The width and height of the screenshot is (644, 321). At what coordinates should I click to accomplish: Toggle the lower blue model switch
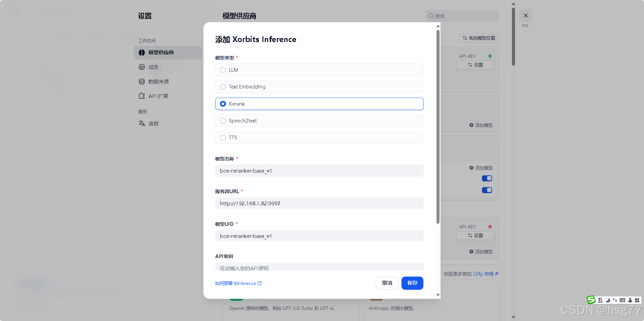click(487, 190)
